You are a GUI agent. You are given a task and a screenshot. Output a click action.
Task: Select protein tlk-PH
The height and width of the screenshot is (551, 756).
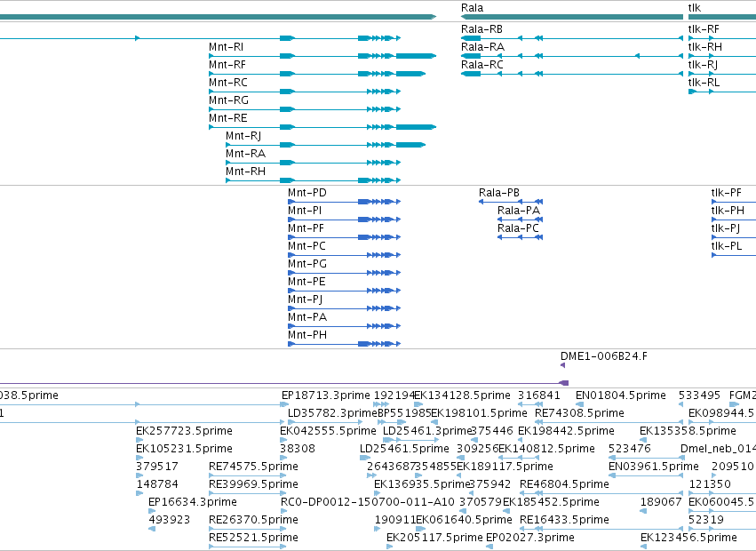(728, 211)
